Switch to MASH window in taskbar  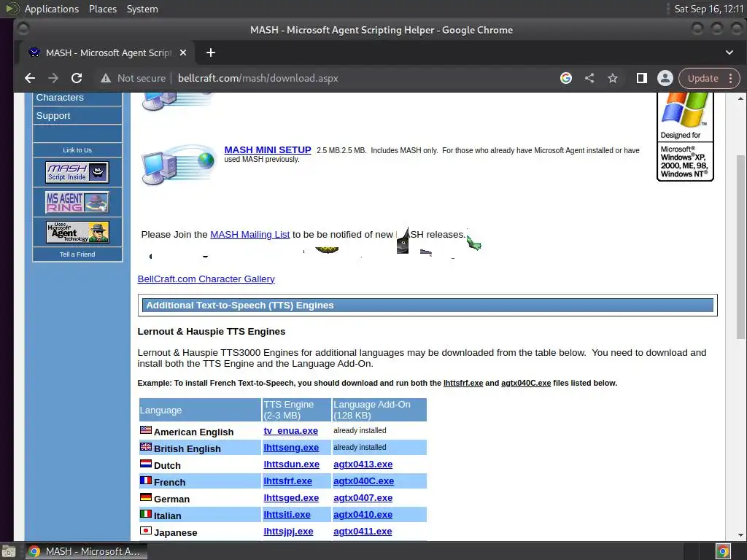(x=86, y=551)
